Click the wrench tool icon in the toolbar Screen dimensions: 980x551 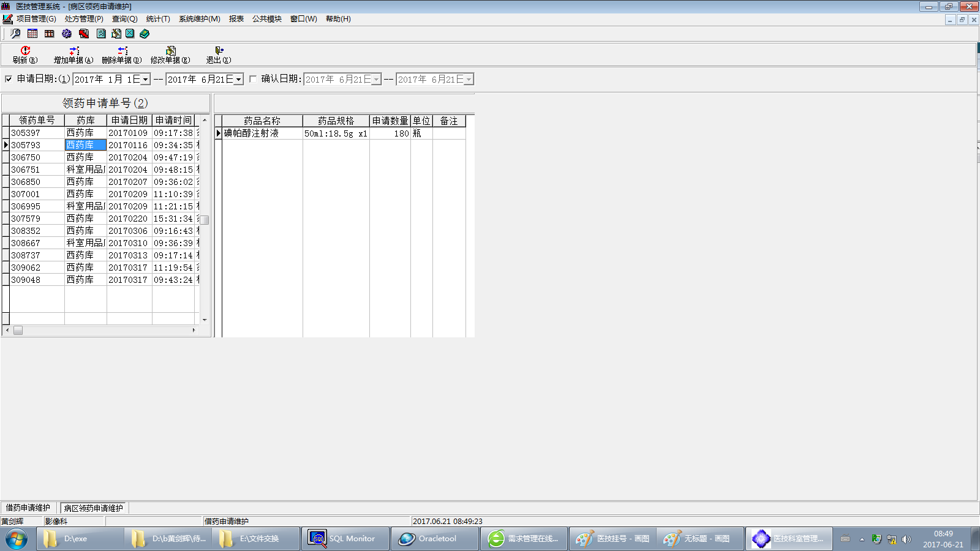tap(15, 34)
